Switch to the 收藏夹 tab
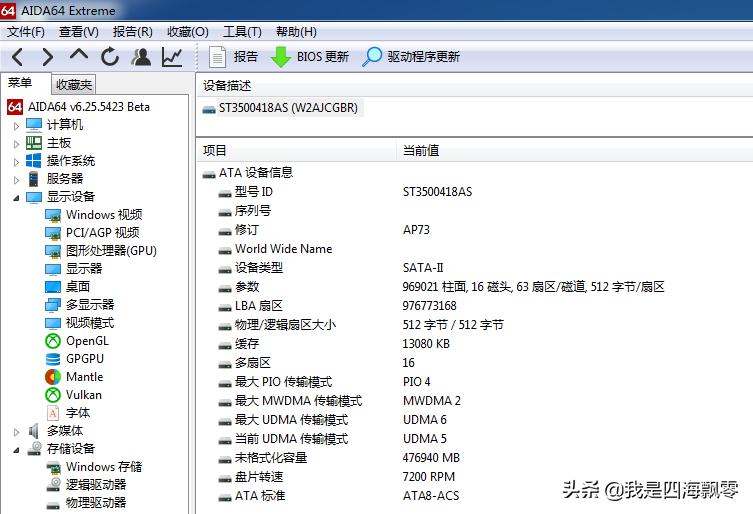Viewport: 753px width, 514px height. coord(73,85)
